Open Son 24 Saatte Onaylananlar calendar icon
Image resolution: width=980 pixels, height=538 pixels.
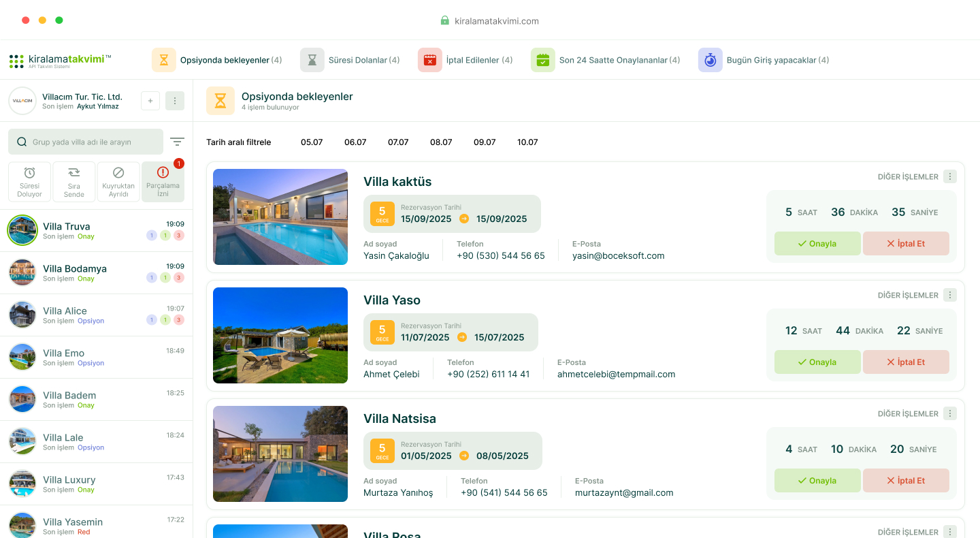click(542, 60)
